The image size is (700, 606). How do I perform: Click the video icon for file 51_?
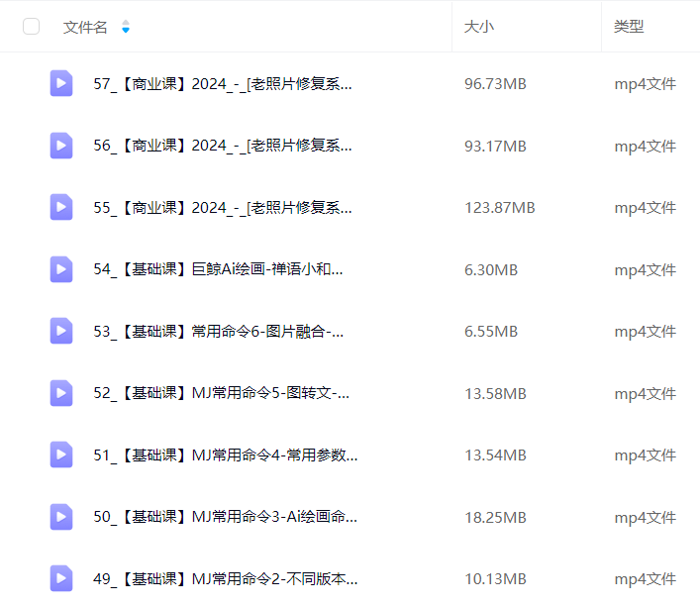coord(61,454)
